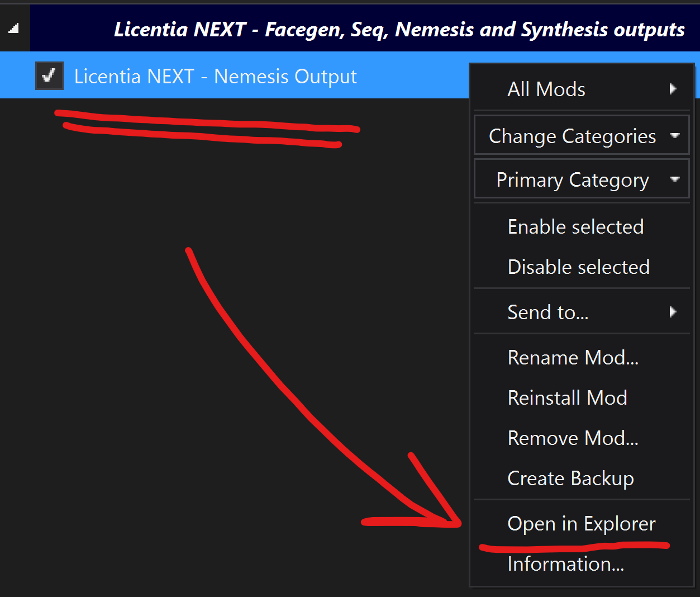Select Create Backup menu item

pos(570,478)
